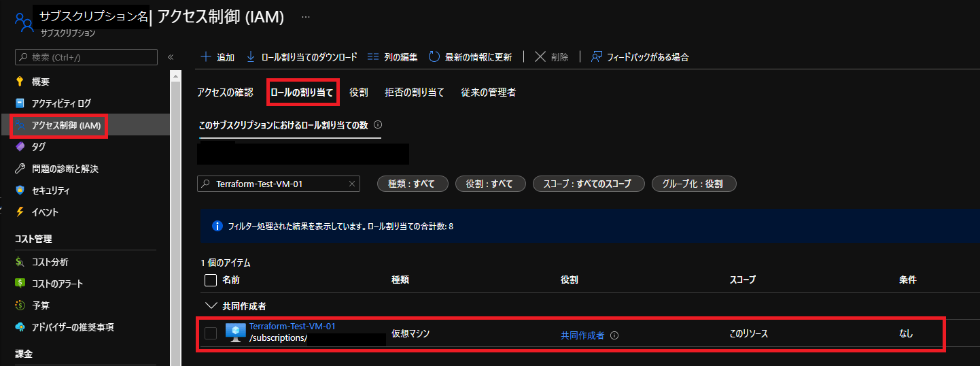Open the 種類 : すべて filter
980x366 pixels.
pyautogui.click(x=414, y=184)
